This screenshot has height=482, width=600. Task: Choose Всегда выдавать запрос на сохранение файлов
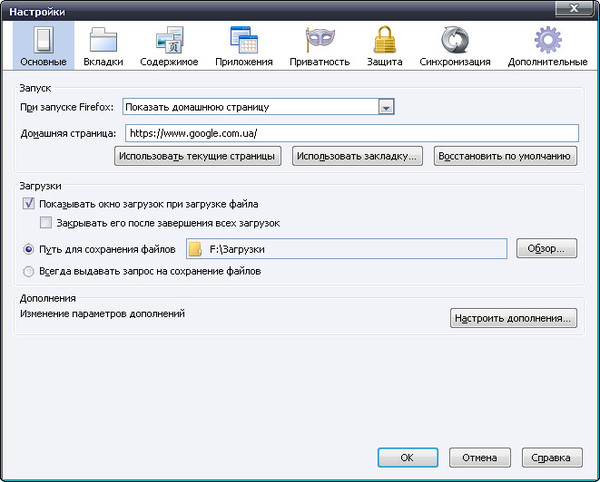28,272
